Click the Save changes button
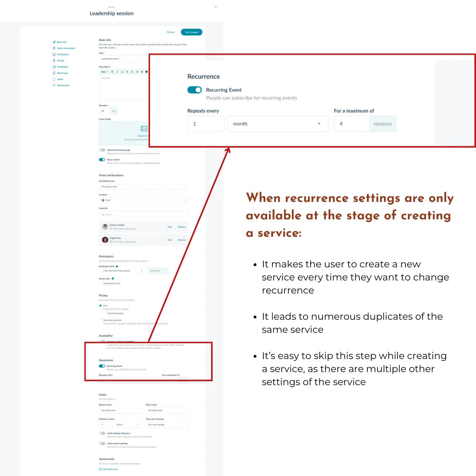 click(192, 32)
